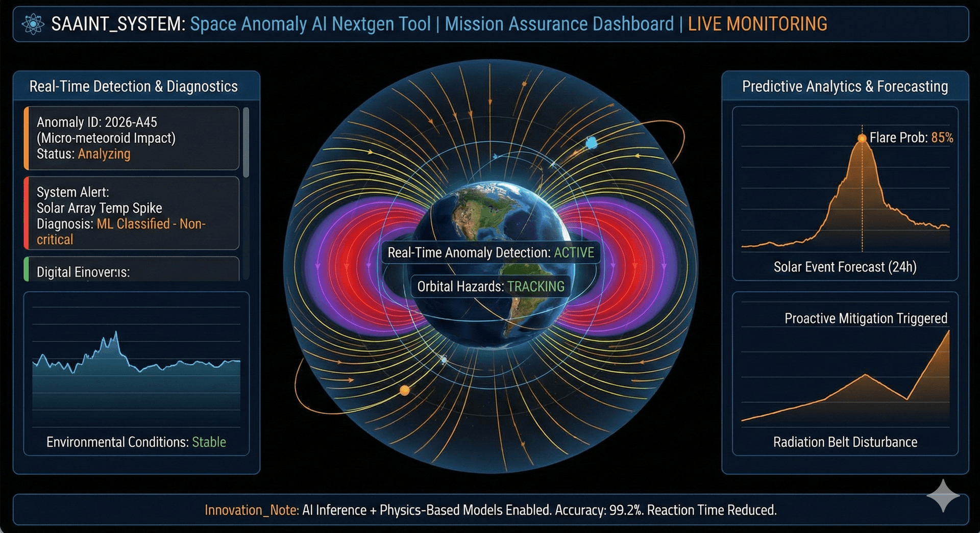
Task: Switch to Predictive Analytics & Forecasting tab
Action: pos(844,86)
